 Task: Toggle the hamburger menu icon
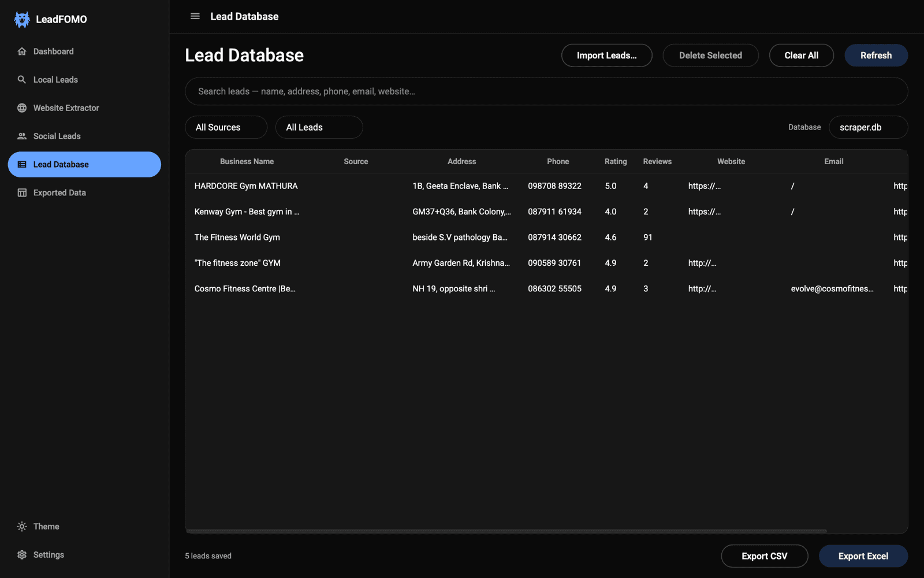point(195,16)
